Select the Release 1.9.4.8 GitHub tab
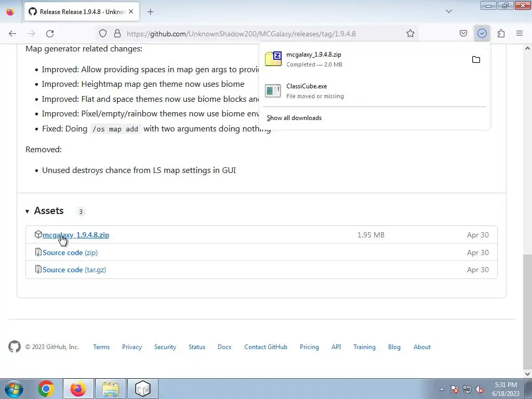 point(82,12)
